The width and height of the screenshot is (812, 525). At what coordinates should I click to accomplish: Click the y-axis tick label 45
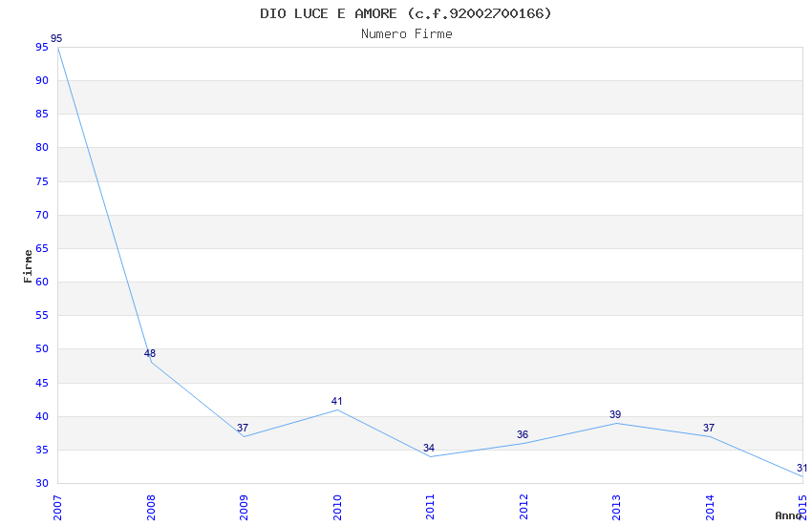pyautogui.click(x=42, y=383)
